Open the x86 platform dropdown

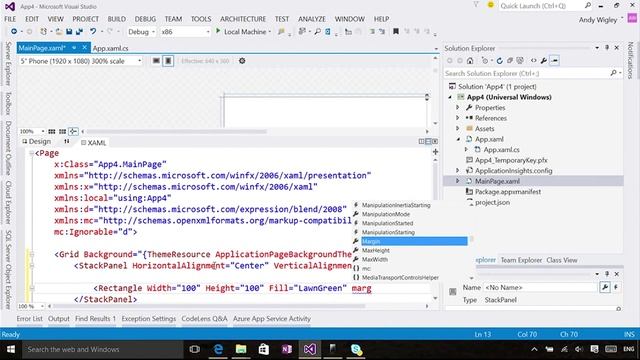[x=185, y=31]
